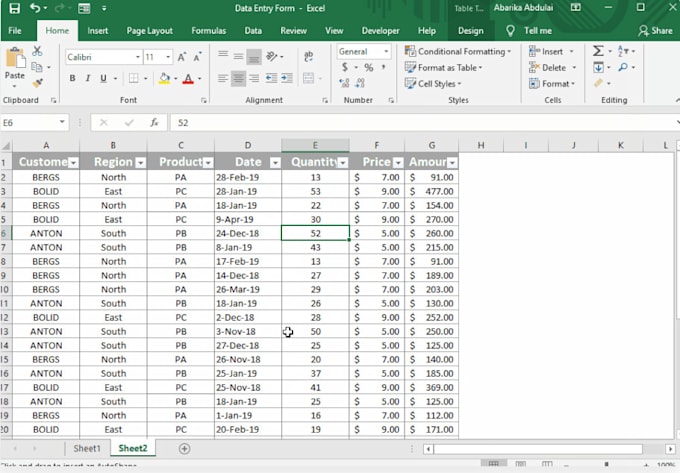Align cell text right
Screen dimensions: 680x473
tap(254, 78)
